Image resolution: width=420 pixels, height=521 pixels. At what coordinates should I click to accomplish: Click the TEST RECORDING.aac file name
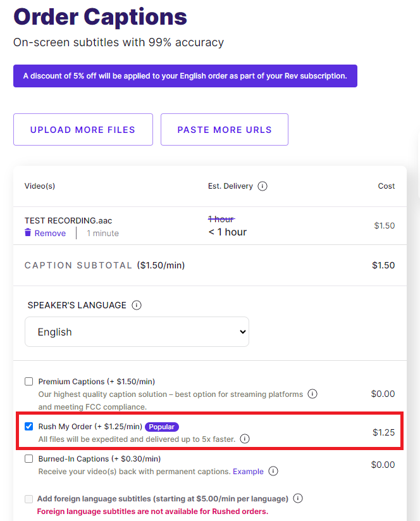pos(68,221)
